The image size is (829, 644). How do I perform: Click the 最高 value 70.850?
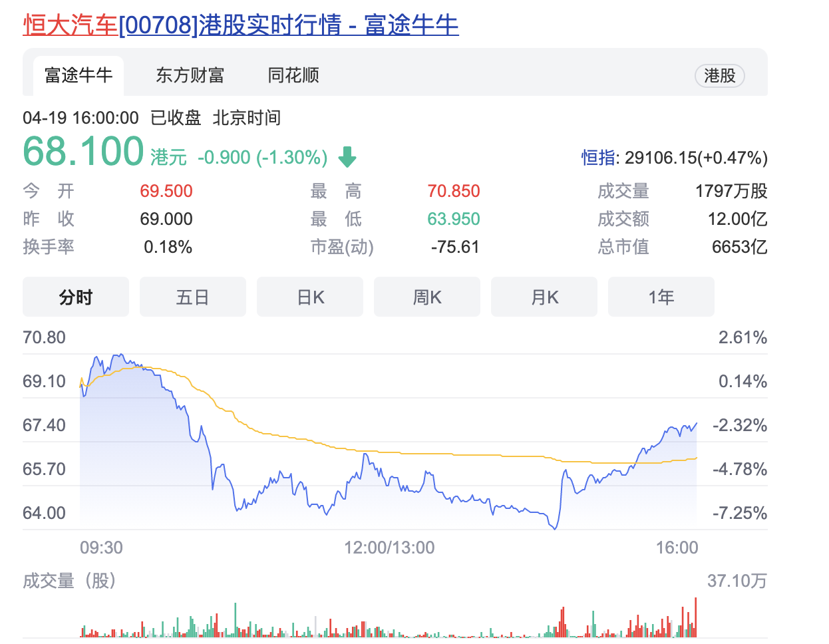(x=454, y=192)
